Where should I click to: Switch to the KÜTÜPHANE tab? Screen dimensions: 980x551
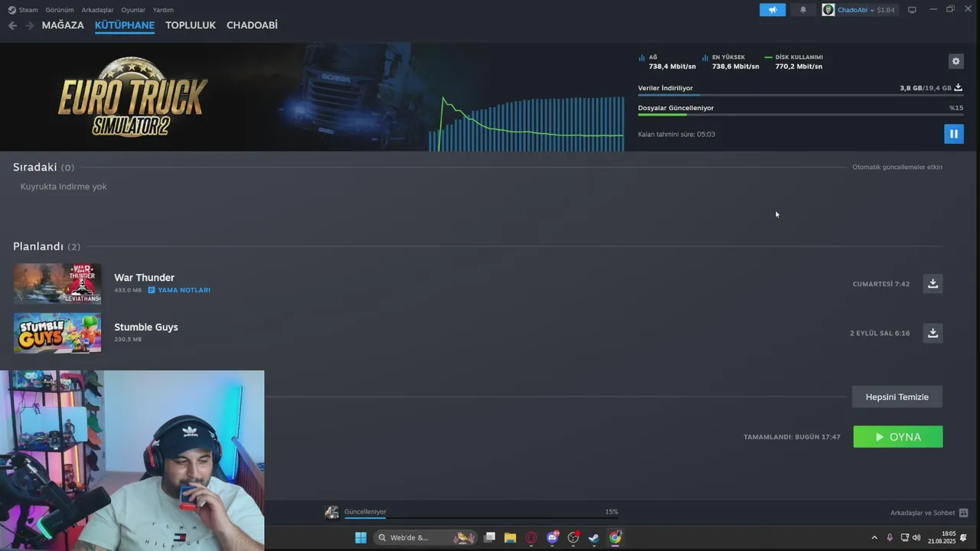click(x=125, y=25)
